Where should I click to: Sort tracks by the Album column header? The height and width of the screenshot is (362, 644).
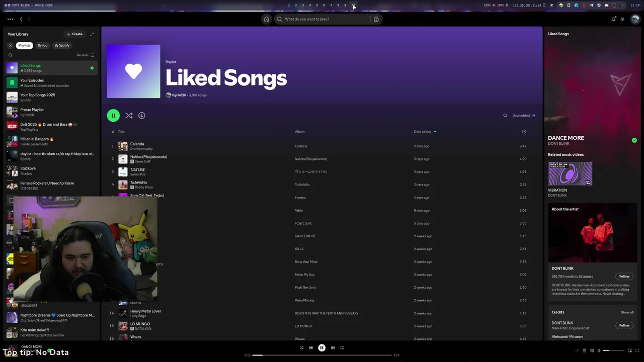[x=300, y=132]
